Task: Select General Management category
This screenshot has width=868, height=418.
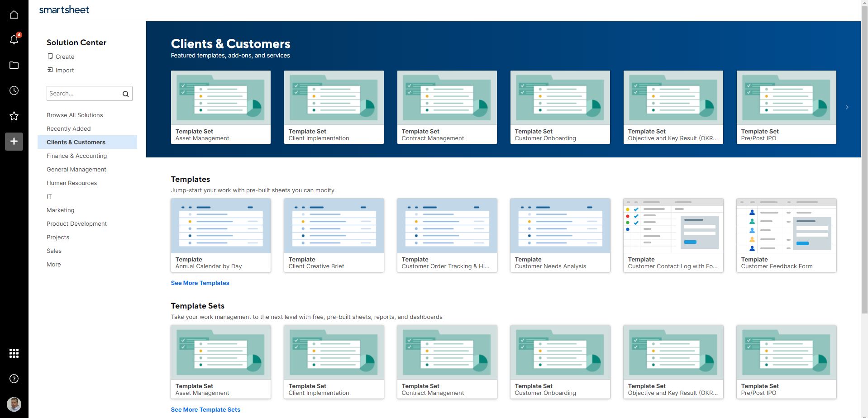Action: (x=76, y=169)
